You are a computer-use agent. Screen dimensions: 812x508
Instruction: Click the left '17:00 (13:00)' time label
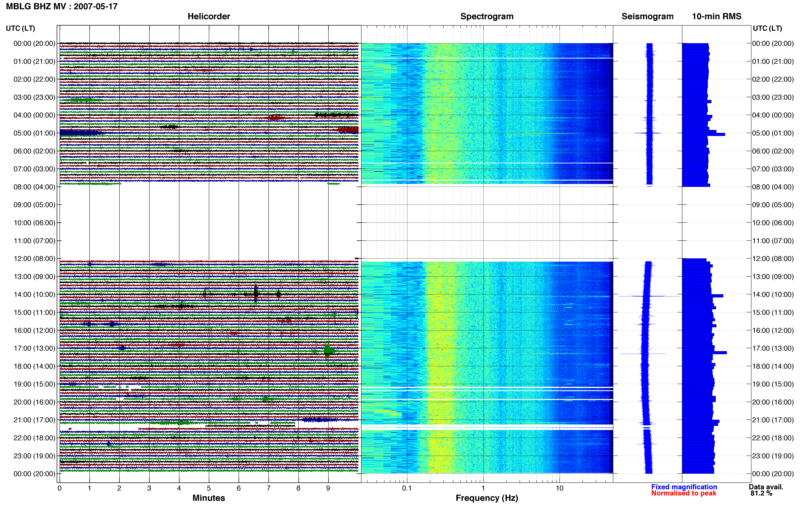point(34,348)
